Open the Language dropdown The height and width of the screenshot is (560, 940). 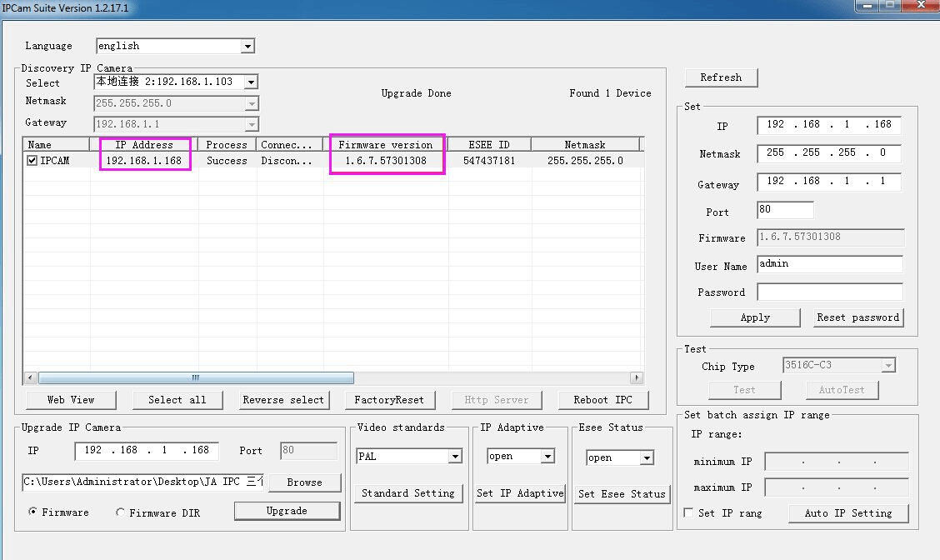pyautogui.click(x=247, y=46)
